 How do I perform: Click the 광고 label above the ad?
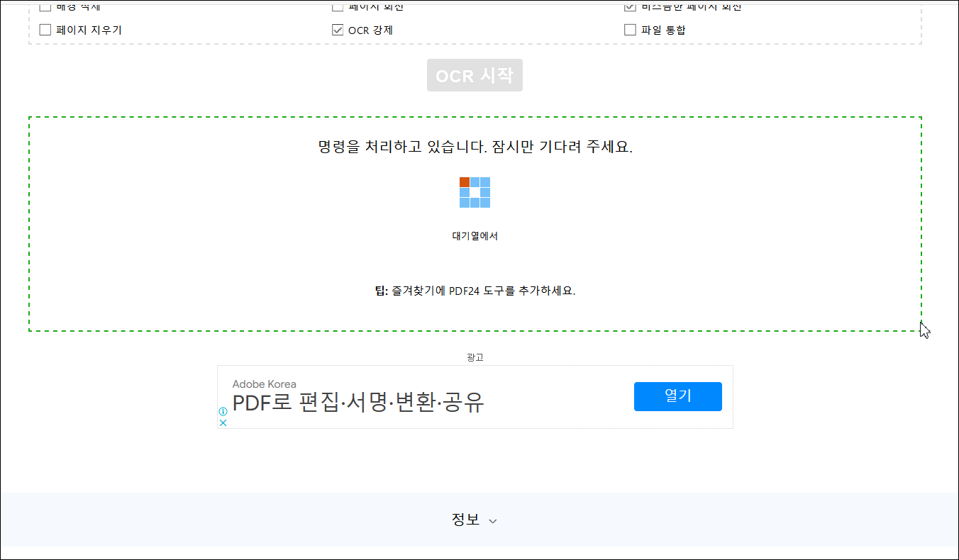[x=475, y=357]
